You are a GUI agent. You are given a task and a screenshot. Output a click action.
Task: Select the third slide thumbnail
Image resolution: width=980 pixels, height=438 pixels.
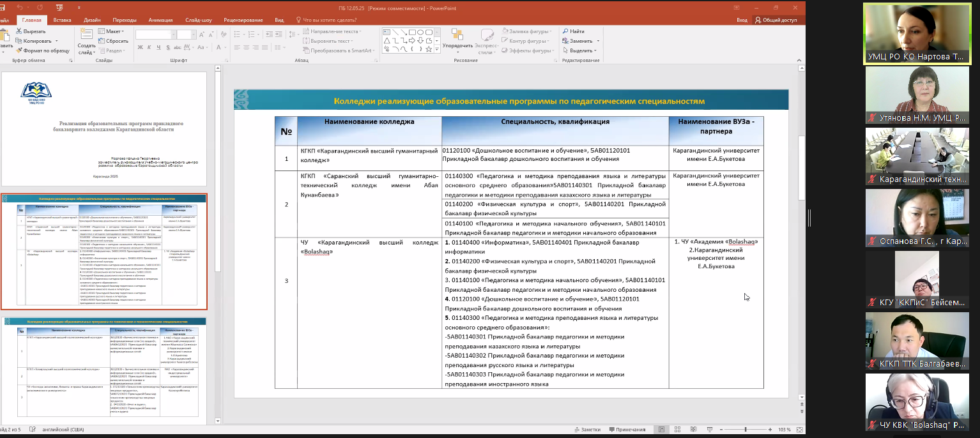click(x=104, y=370)
